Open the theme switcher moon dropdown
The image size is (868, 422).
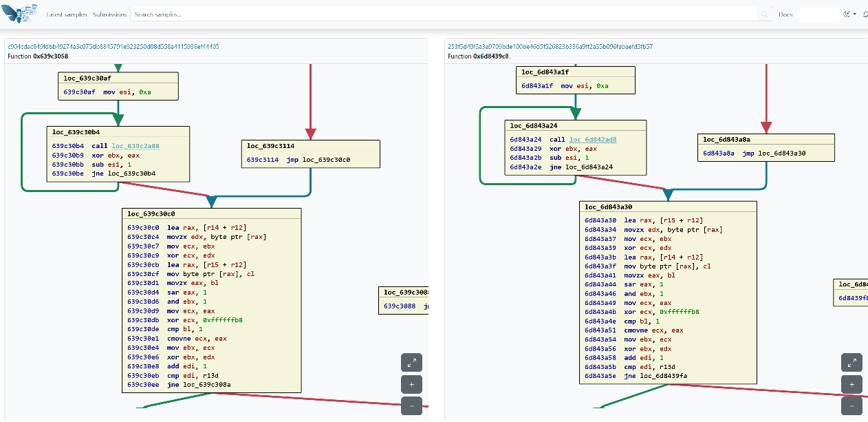(x=849, y=14)
